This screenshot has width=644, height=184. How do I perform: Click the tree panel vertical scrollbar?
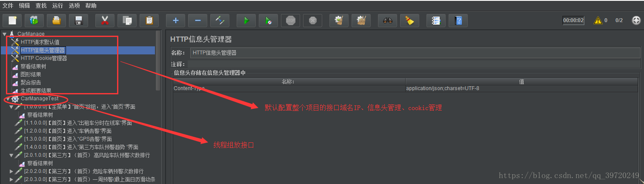[x=158, y=60]
